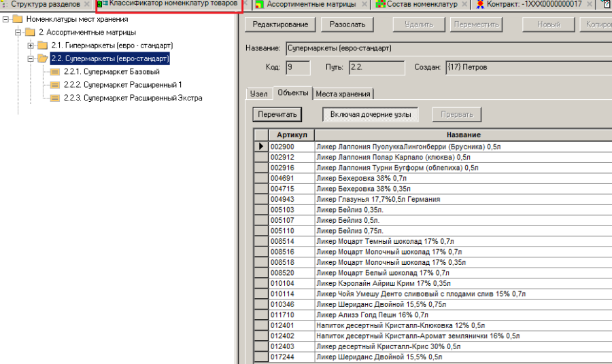Open the Ассортиментные матрицы tab
Screen dimensions: 612x364
pos(311,4)
